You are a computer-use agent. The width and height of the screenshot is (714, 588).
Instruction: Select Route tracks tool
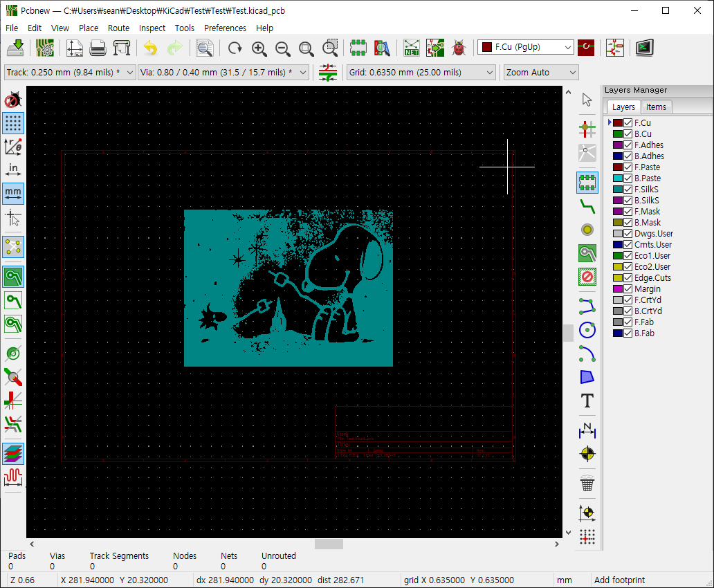[x=587, y=206]
